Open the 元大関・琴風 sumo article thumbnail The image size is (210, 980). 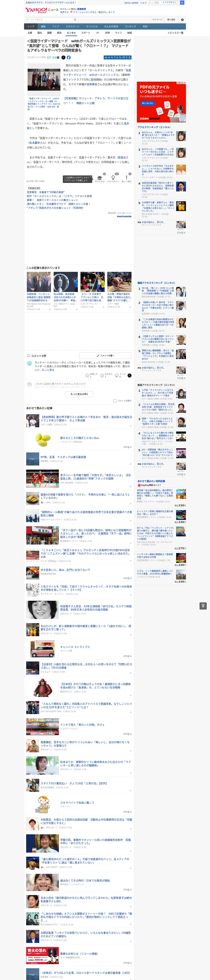click(119, 282)
